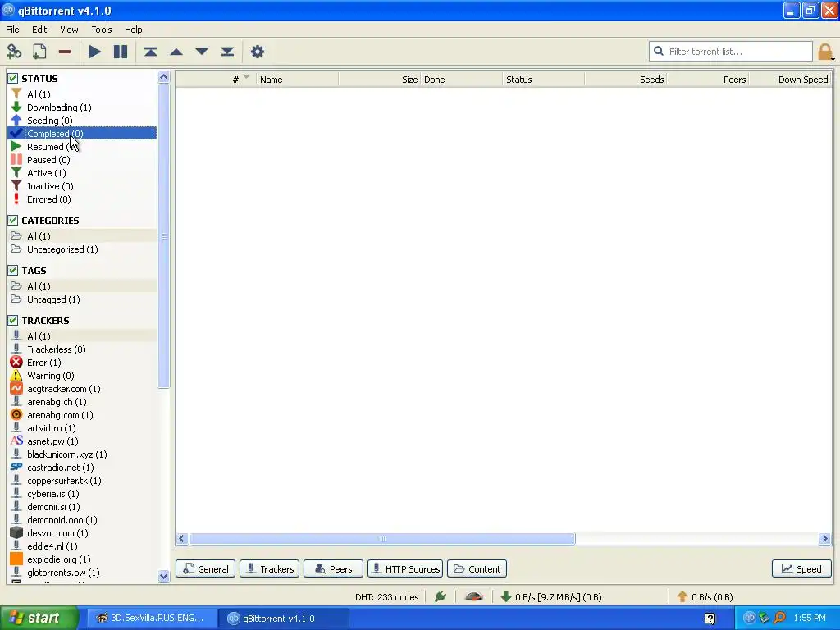Click the green download speed arrow
Image resolution: width=840 pixels, height=630 pixels.
click(x=505, y=596)
